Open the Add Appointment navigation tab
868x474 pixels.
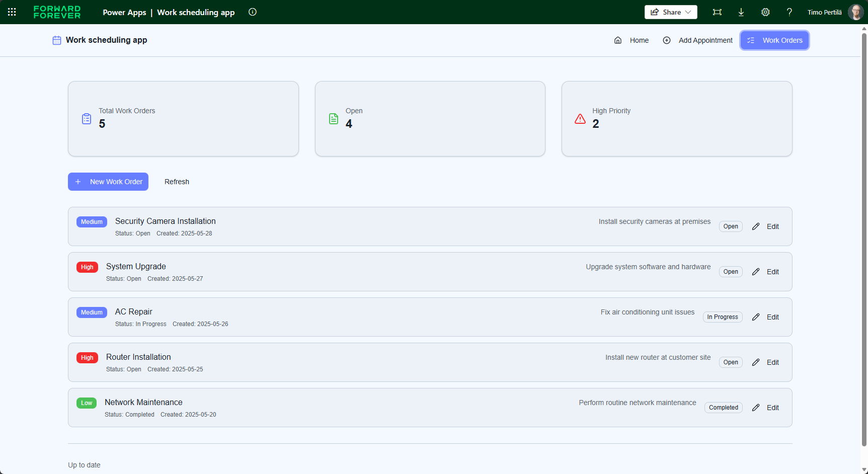(698, 40)
